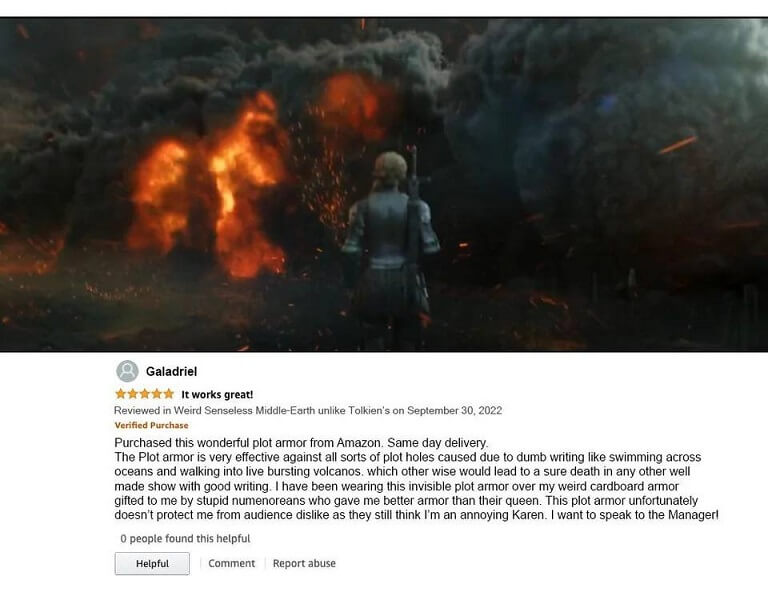The image size is (768, 600).
Task: Select the third rating star
Action: 144,394
